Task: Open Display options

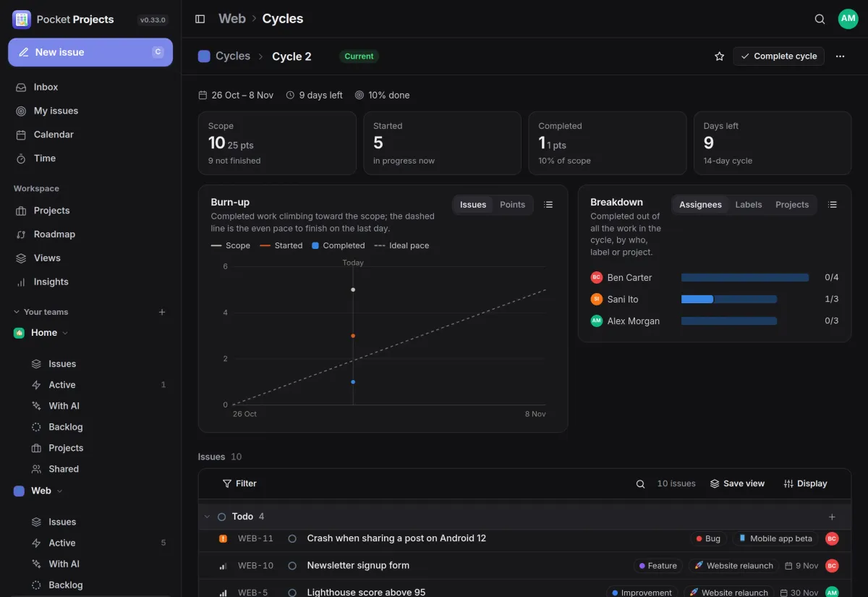Action: coord(805,483)
